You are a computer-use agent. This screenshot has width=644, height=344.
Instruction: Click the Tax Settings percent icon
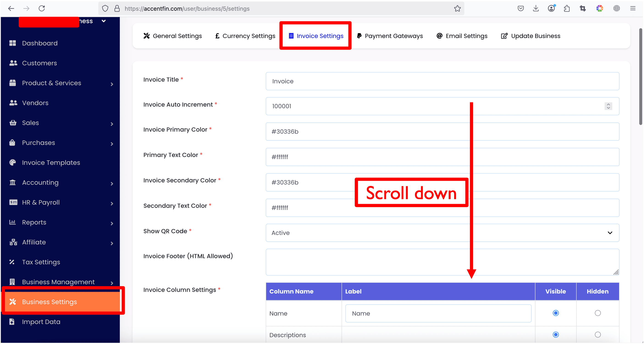coord(12,262)
